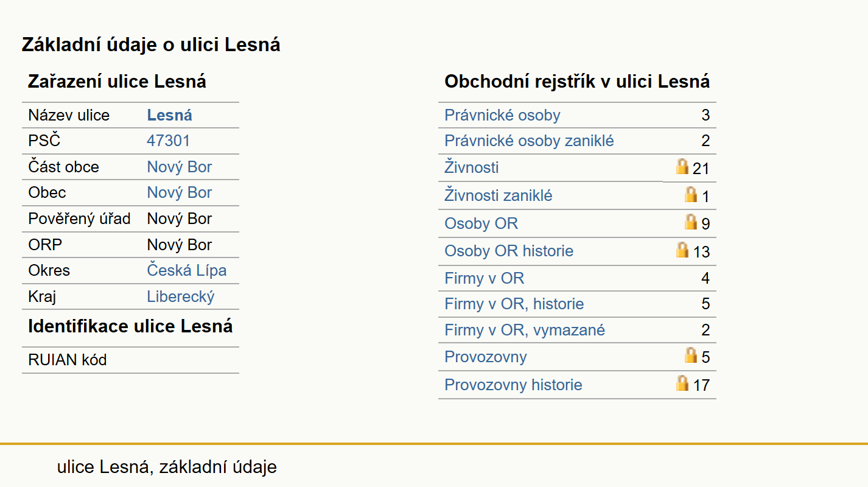Viewport: 868px width, 487px height.
Task: Open the Provozovny historie link
Action: click(x=513, y=385)
